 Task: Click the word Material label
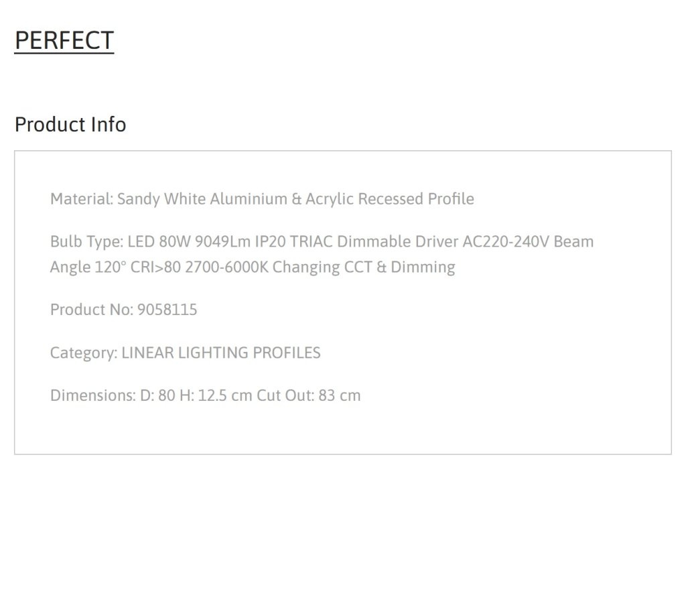point(82,199)
